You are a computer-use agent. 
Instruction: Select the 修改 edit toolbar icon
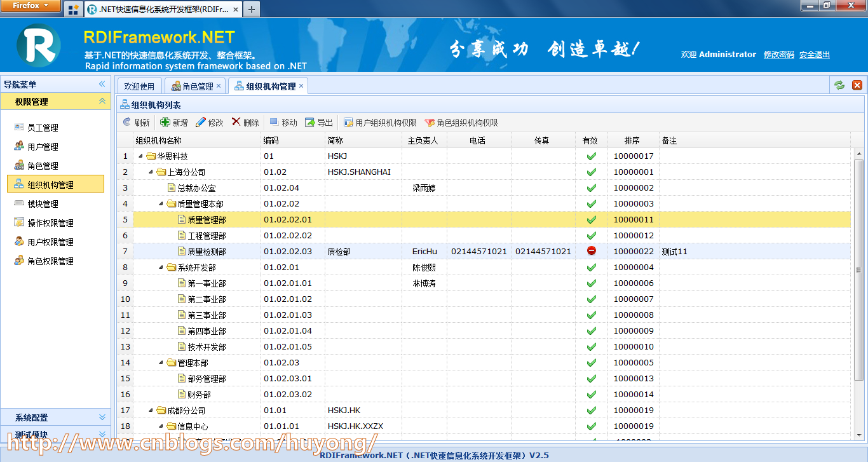tap(209, 122)
